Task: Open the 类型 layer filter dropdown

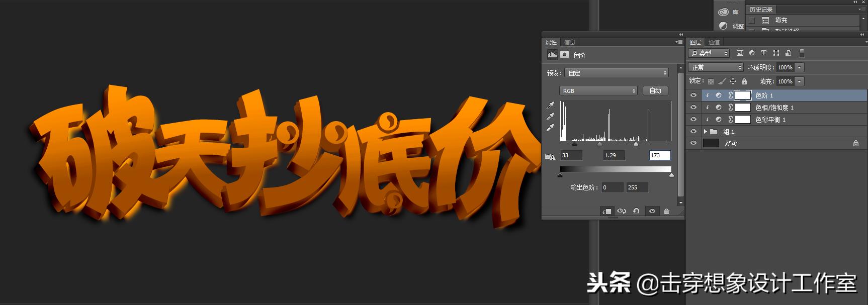Action: coord(709,53)
